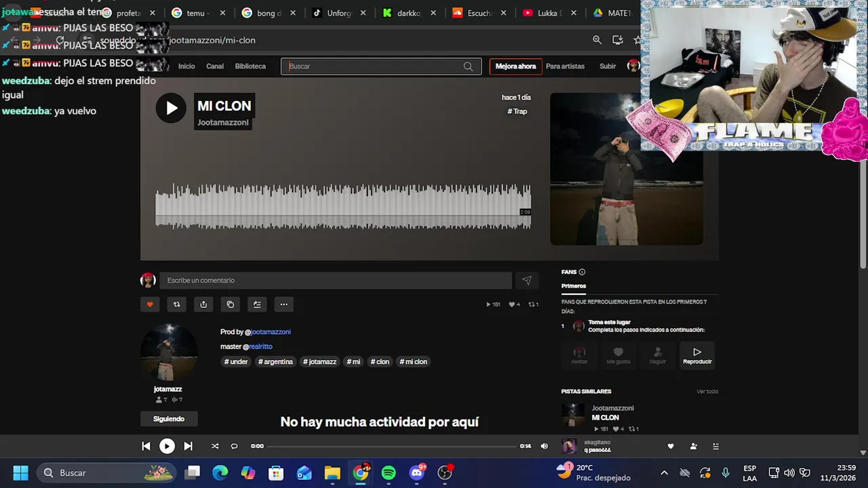Toggle shuffle in the player bar
Viewport: 868px width, 488px height.
click(x=215, y=446)
